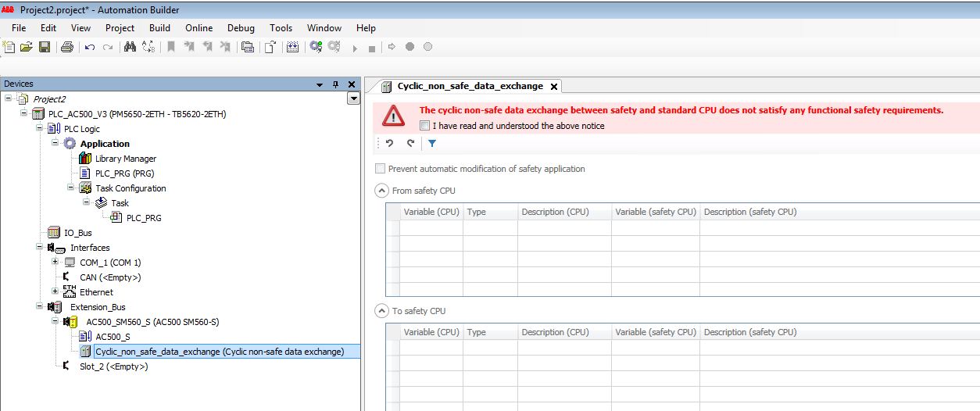This screenshot has height=411, width=980.
Task: Collapse the 'From safety CPU' section
Action: click(x=381, y=191)
